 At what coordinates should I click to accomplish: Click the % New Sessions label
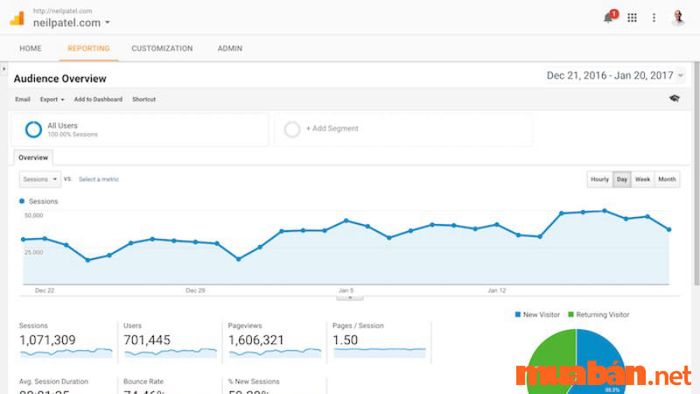click(x=254, y=382)
